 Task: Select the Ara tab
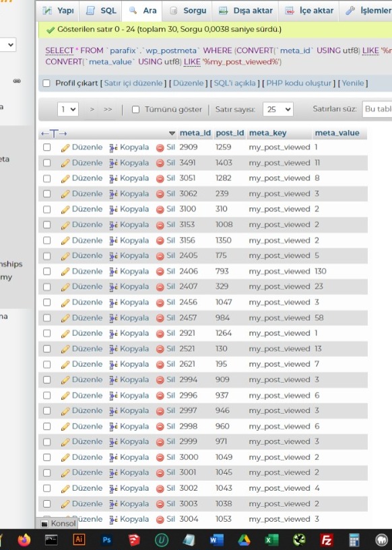pos(143,11)
